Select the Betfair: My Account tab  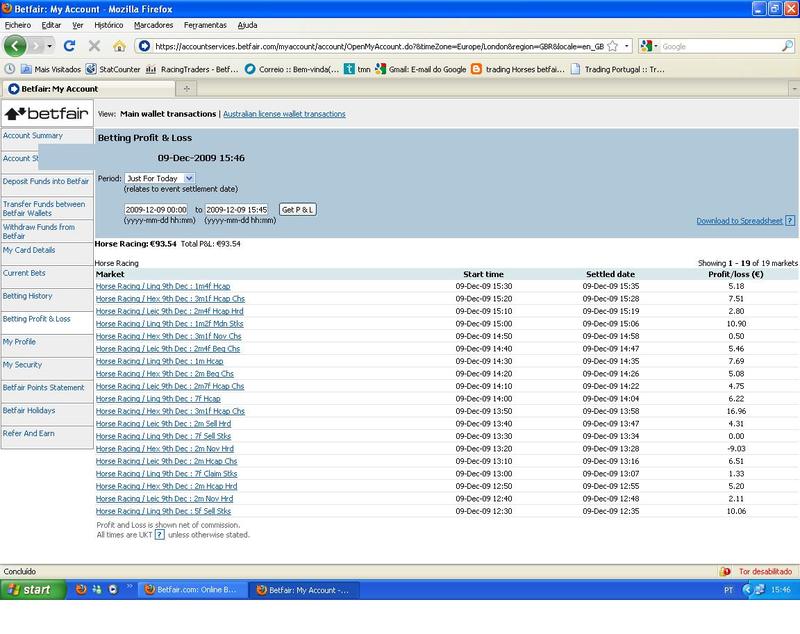[89, 89]
